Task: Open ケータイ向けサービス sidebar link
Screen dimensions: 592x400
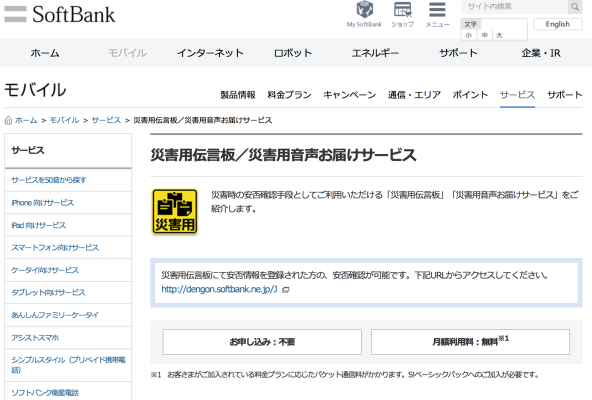Action: pos(68,270)
